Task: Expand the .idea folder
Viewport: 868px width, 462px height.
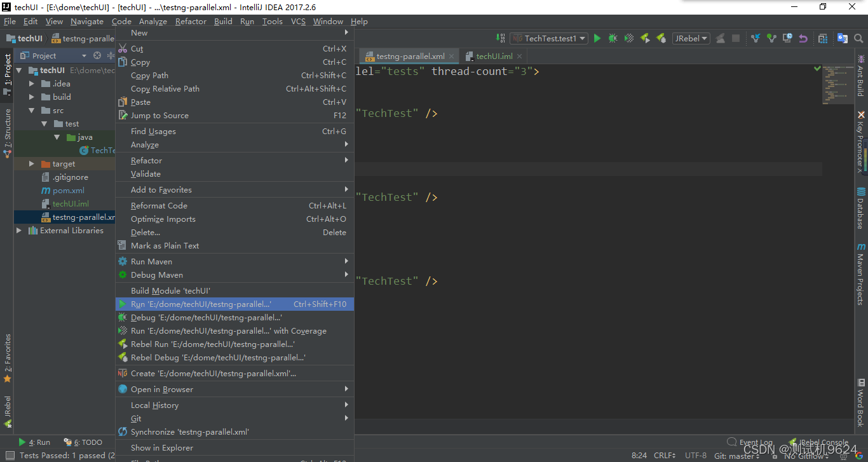Action: 32,84
